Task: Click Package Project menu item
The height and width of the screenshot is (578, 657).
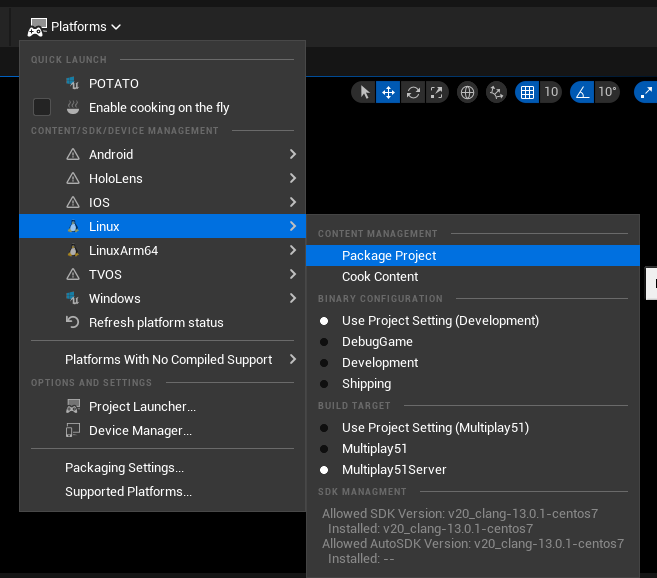Action: [x=389, y=256]
